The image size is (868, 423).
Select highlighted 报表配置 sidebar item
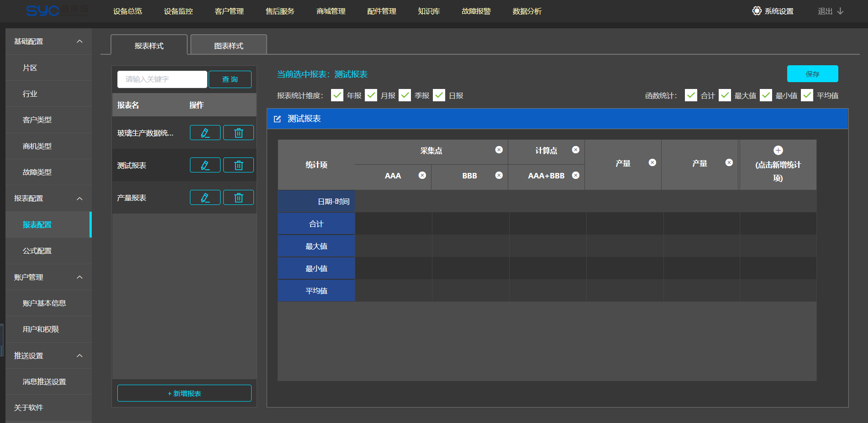48,225
